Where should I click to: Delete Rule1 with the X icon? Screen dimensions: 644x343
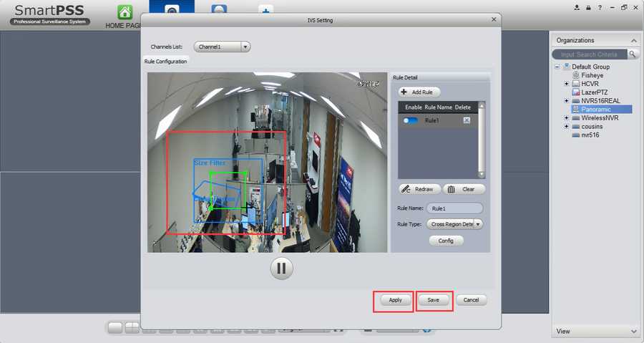pos(467,120)
